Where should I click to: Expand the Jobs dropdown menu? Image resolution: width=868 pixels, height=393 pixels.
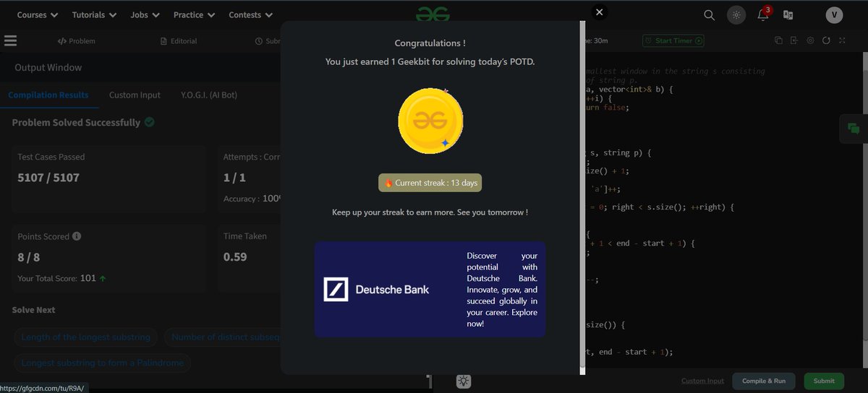(144, 14)
